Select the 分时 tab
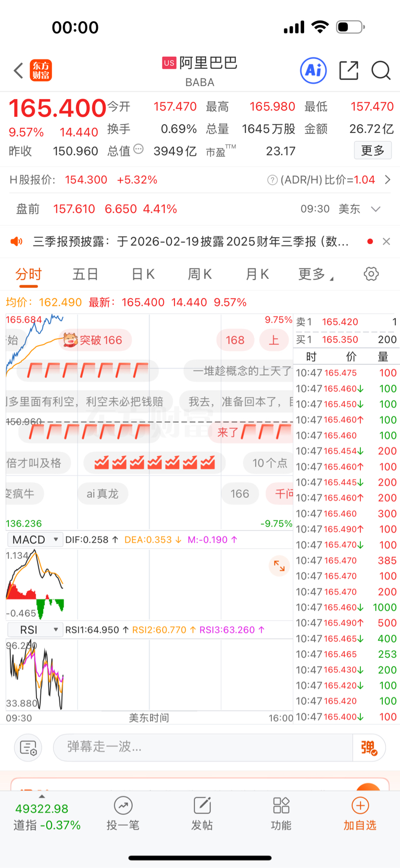This screenshot has height=868, width=400. [28, 274]
